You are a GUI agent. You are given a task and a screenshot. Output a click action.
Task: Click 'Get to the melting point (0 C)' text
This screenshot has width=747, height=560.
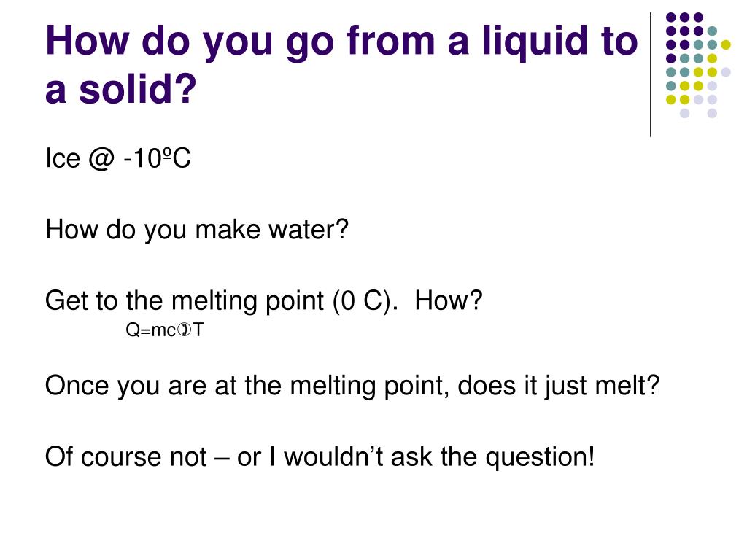[x=222, y=301]
